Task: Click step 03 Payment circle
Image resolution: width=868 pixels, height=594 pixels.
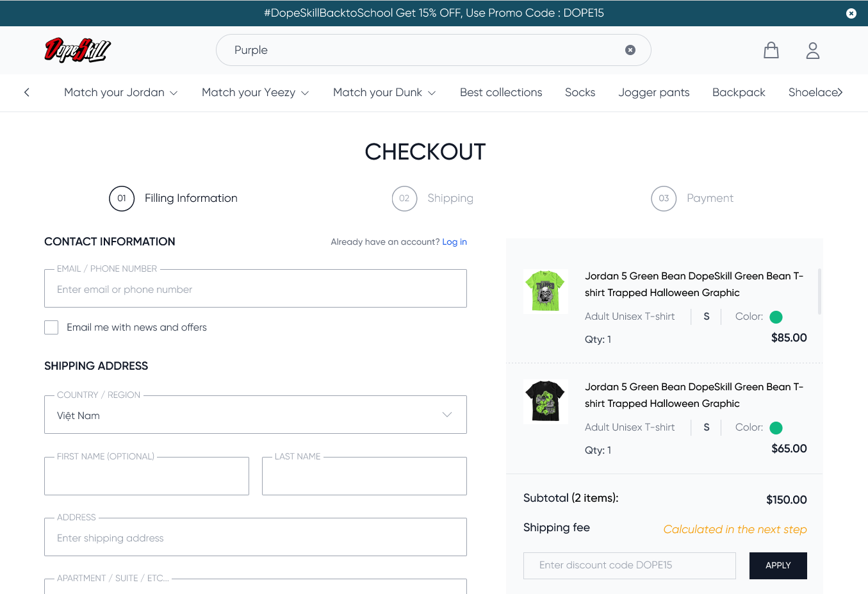Action: (664, 199)
